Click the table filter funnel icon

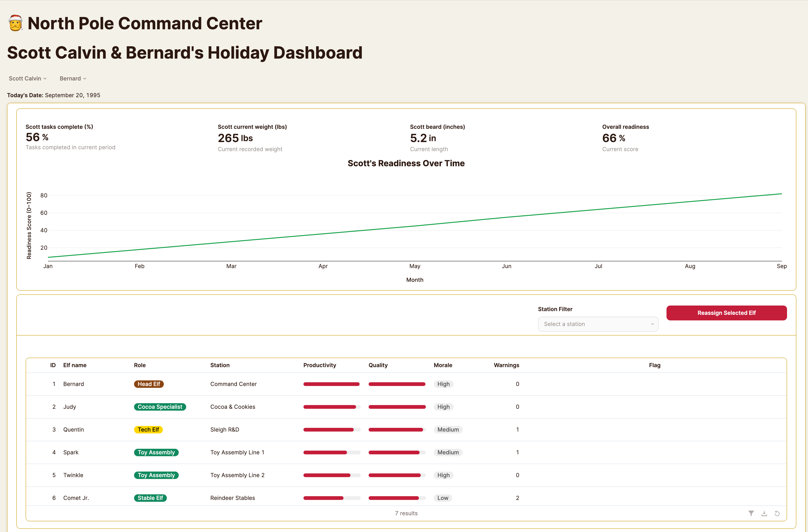click(x=751, y=513)
